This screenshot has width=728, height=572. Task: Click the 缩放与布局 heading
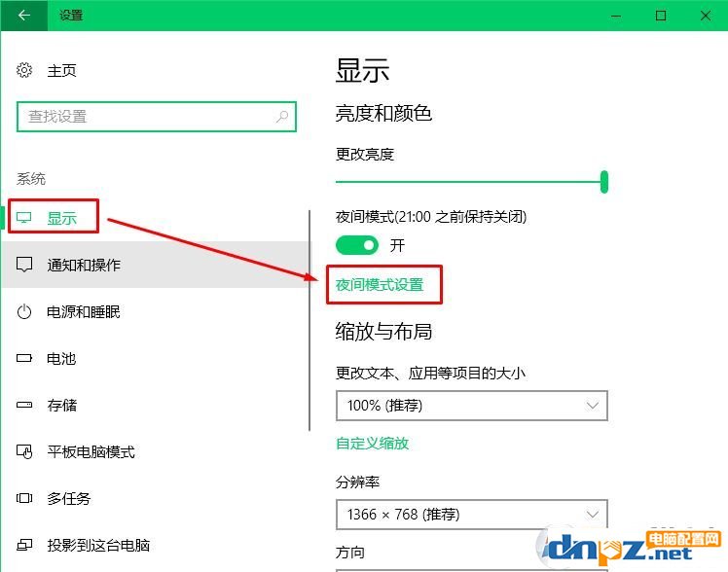tap(384, 331)
